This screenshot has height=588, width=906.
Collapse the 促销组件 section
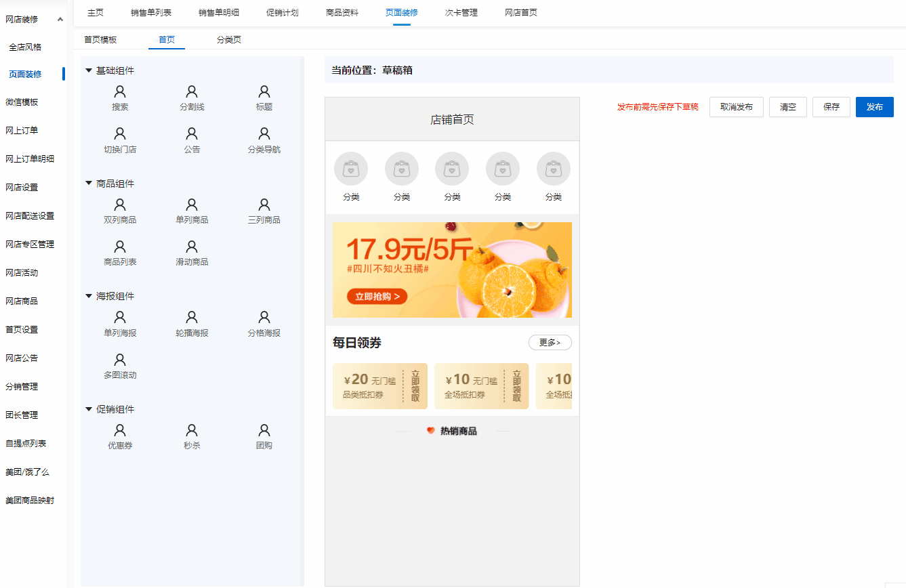pos(89,409)
